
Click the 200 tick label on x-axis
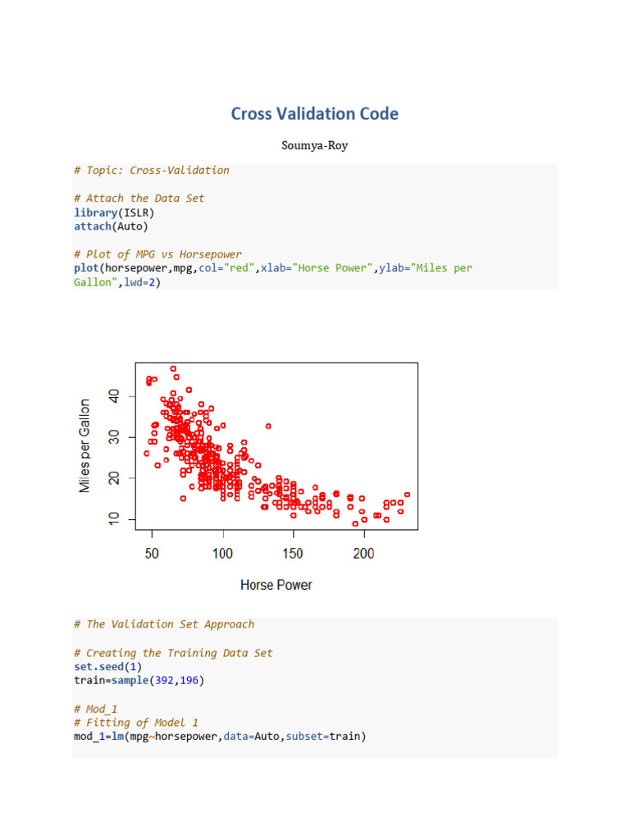click(x=363, y=554)
